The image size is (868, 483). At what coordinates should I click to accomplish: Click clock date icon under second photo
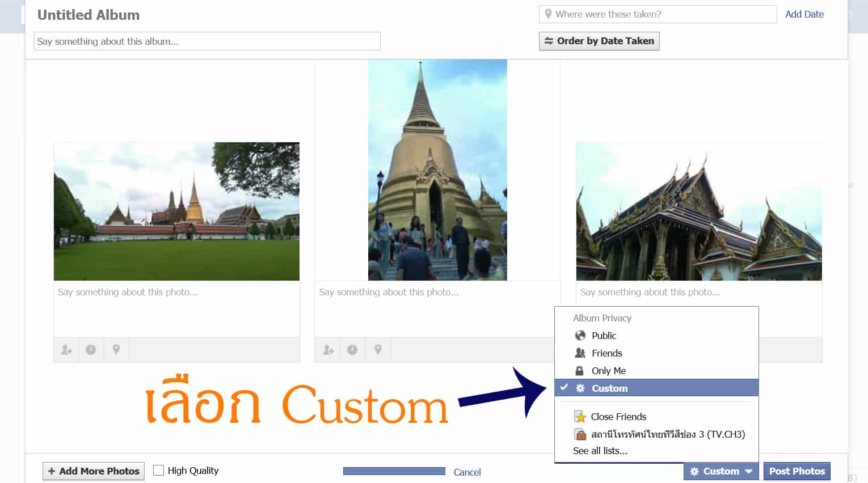pyautogui.click(x=352, y=350)
